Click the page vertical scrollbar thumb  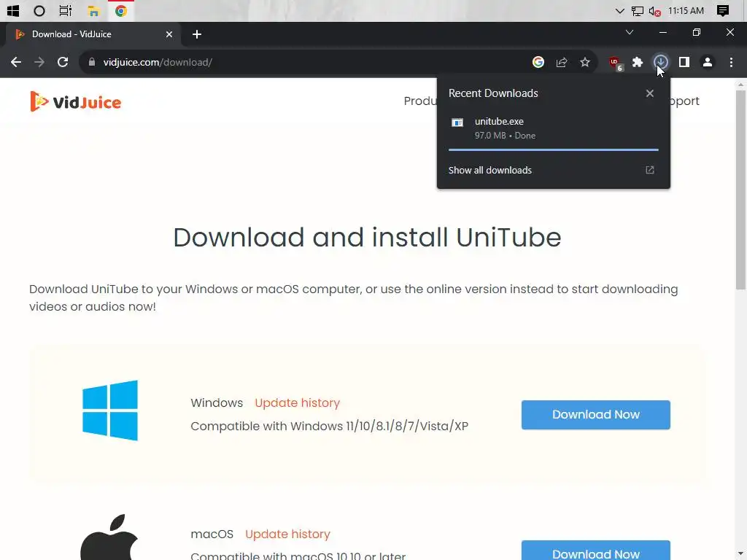(x=740, y=190)
